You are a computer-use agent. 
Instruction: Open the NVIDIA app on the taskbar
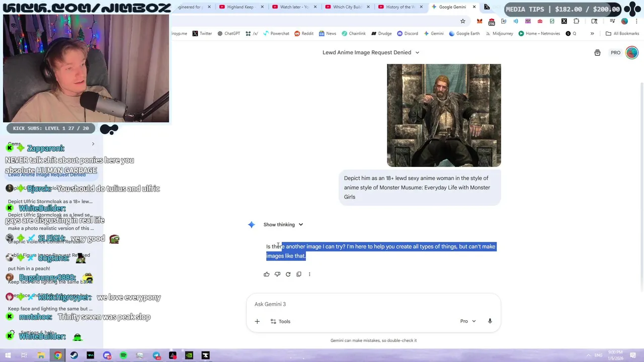click(x=189, y=355)
